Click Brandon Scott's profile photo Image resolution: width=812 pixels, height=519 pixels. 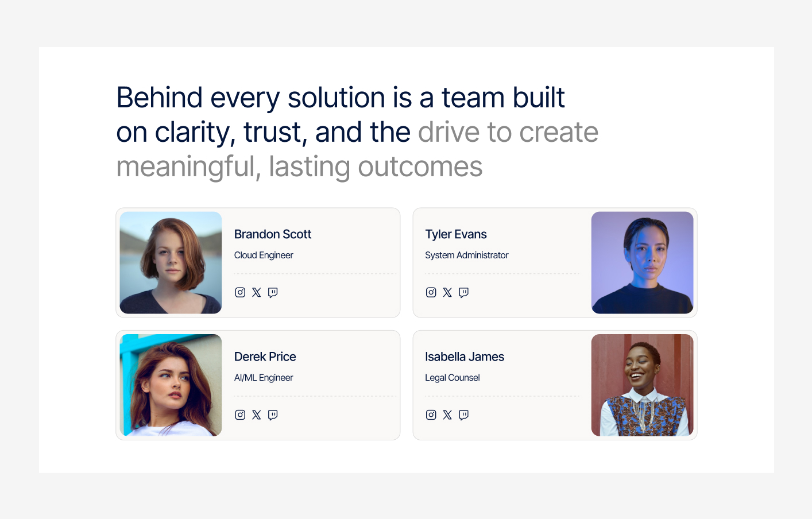coord(171,263)
